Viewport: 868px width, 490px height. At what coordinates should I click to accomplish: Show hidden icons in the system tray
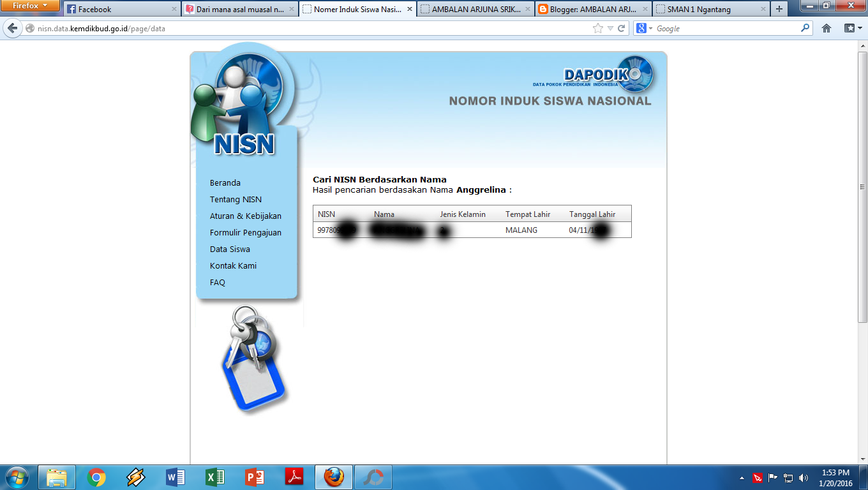742,477
